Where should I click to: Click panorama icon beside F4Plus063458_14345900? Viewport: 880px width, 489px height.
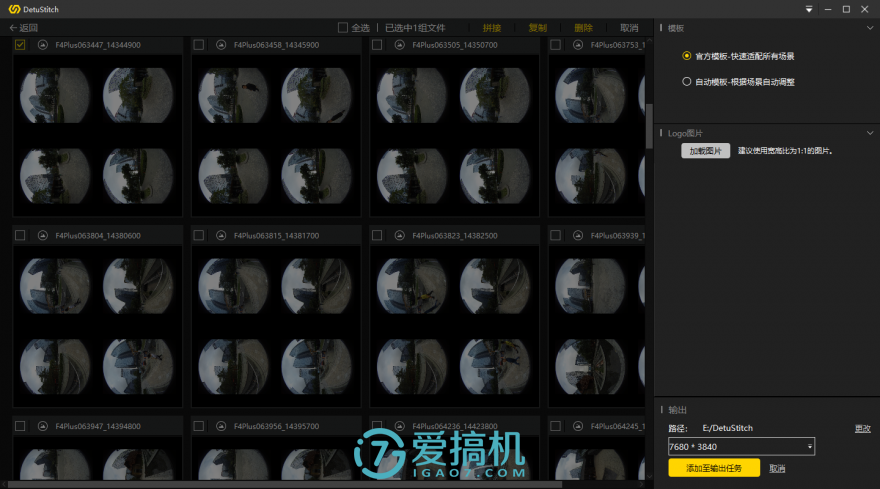click(x=221, y=45)
